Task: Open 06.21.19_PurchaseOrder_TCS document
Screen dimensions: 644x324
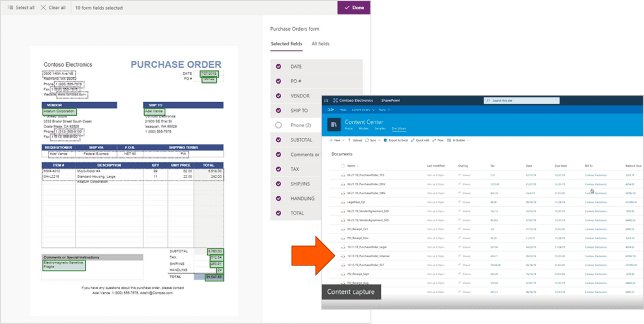Action: click(x=365, y=175)
